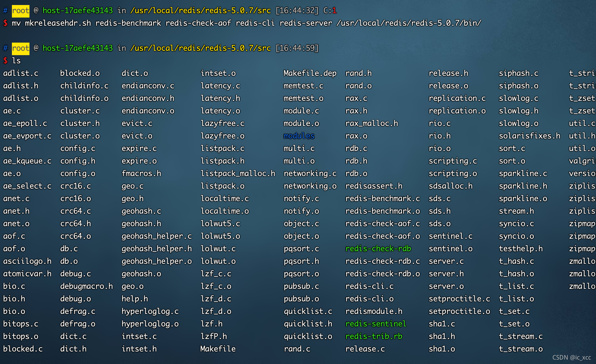This screenshot has width=596, height=364.
Task: Select the pubsub.c file name
Action: pyautogui.click(x=301, y=286)
